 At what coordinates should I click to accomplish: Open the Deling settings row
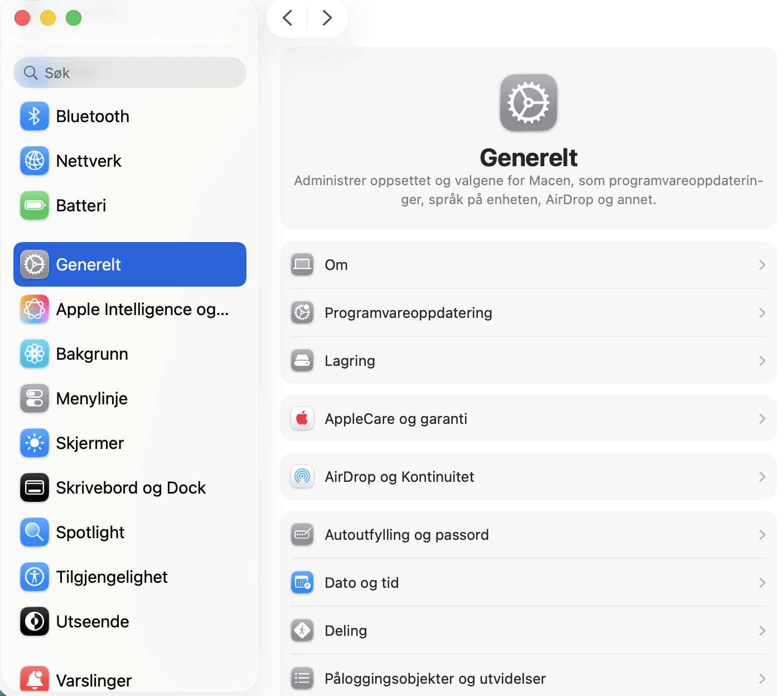click(x=529, y=631)
